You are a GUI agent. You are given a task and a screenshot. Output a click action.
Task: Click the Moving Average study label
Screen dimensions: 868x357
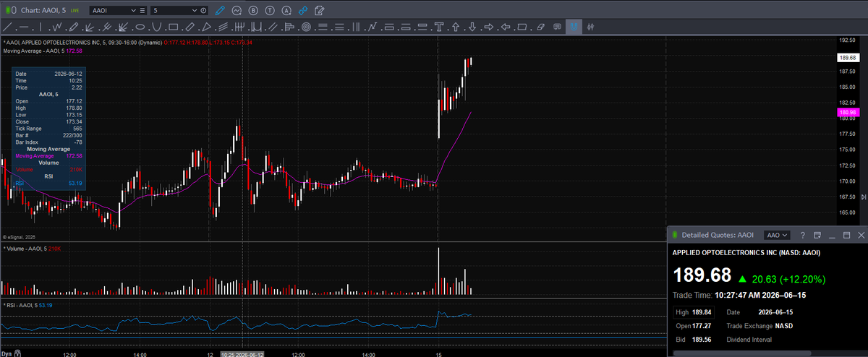(43, 51)
